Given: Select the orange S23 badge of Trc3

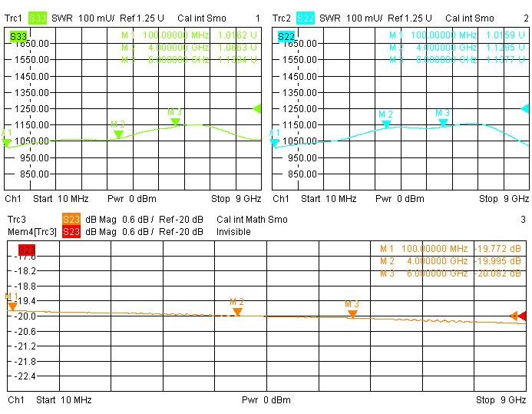Looking at the screenshot, I should point(71,220).
